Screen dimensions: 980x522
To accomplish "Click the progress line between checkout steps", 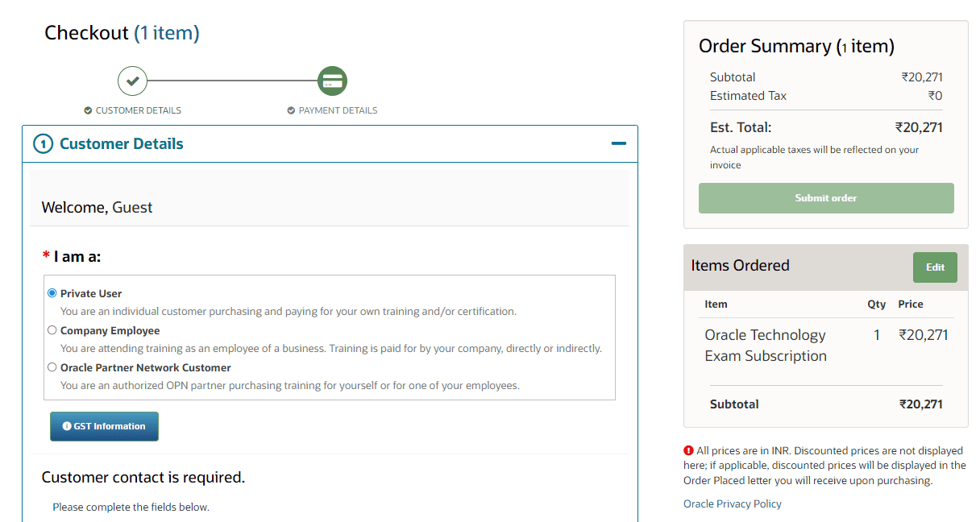I will (232, 81).
